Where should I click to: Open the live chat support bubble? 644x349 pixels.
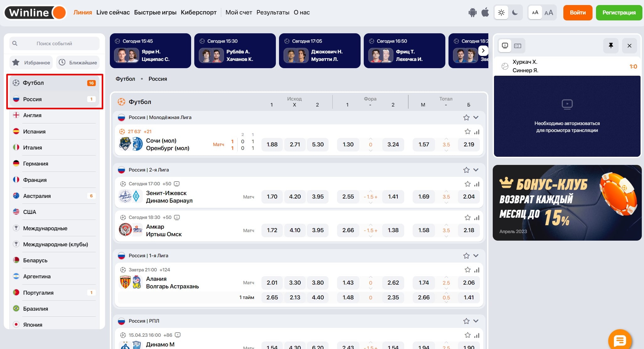[x=620, y=340]
